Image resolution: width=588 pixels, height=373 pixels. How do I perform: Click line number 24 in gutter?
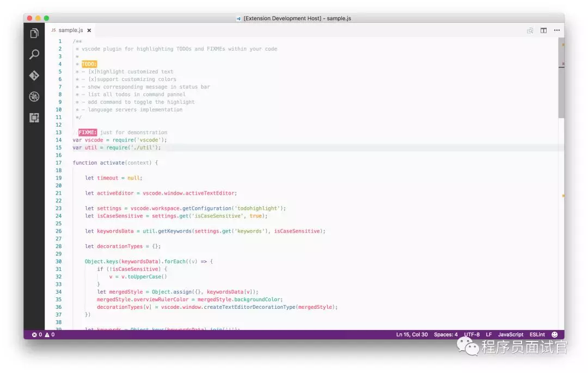(58, 216)
